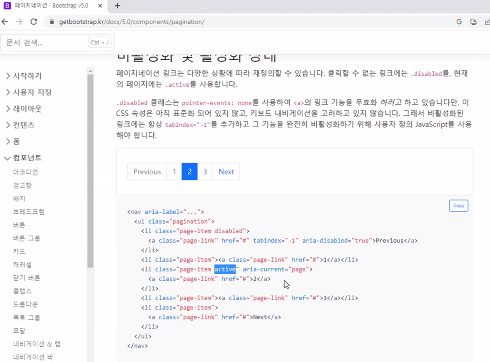Screen dimensions: 490x362
Task: Click the '<ul class="pagination">' code line
Action: click(174, 221)
